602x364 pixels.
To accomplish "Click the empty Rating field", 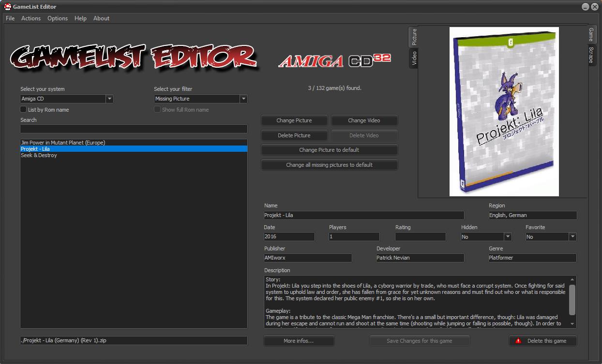I will point(420,237).
